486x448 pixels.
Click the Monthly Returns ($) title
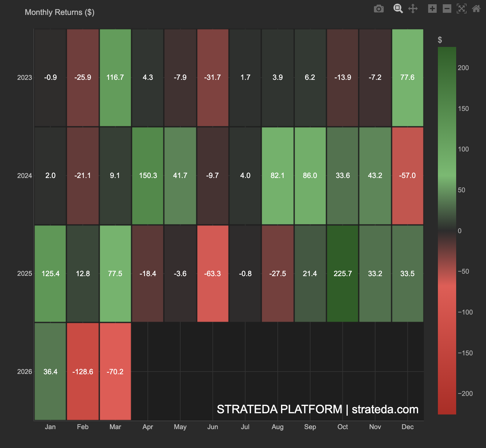click(x=59, y=12)
